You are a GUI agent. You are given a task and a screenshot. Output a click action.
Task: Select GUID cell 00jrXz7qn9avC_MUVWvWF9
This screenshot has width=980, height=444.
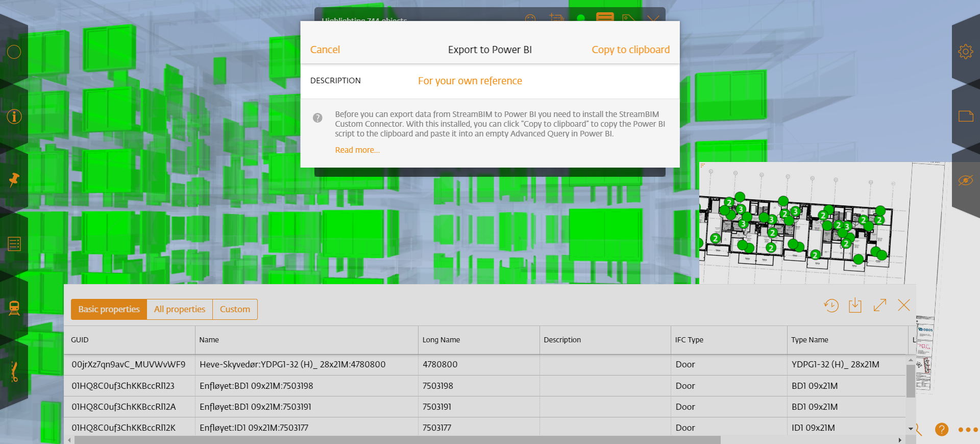pyautogui.click(x=129, y=365)
